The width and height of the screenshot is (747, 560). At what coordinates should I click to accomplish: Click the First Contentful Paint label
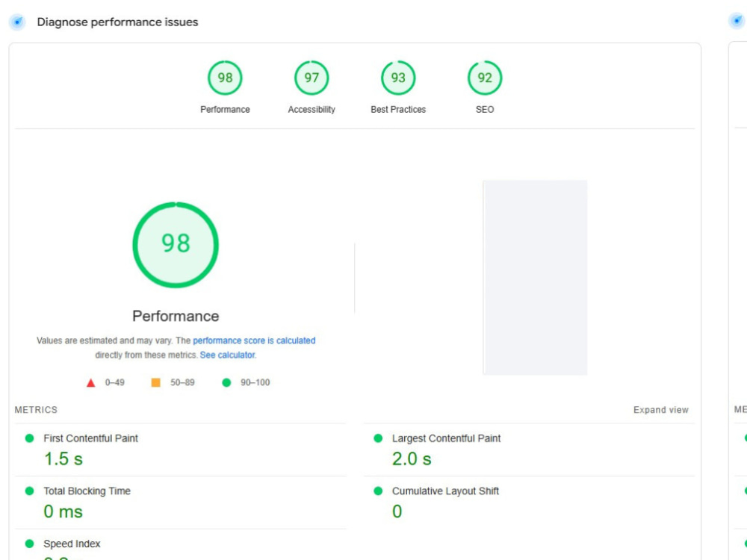pos(90,438)
